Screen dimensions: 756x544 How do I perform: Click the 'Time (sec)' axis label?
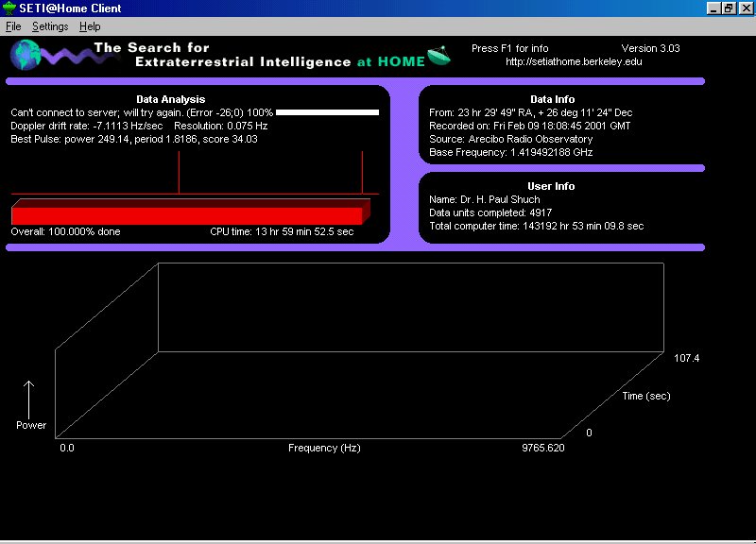[646, 396]
